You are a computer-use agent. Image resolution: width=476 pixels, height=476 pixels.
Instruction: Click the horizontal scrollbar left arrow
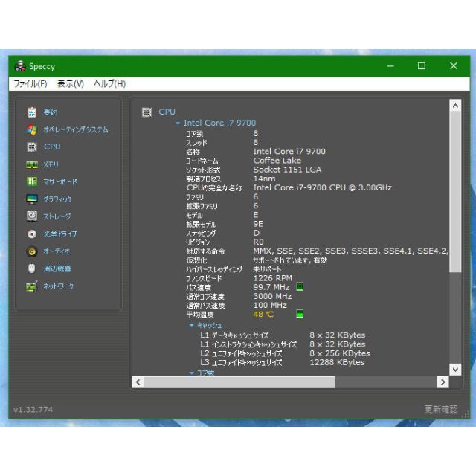click(138, 382)
